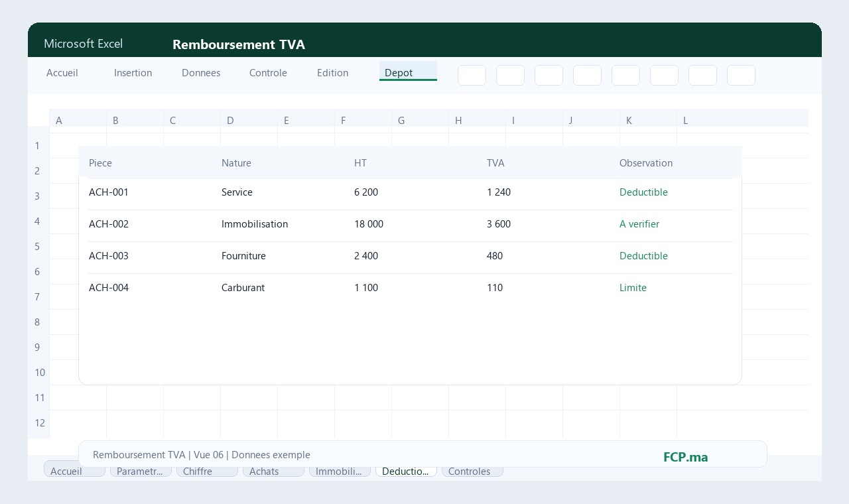Click Deductible observation in ACH-001 row

tap(643, 192)
